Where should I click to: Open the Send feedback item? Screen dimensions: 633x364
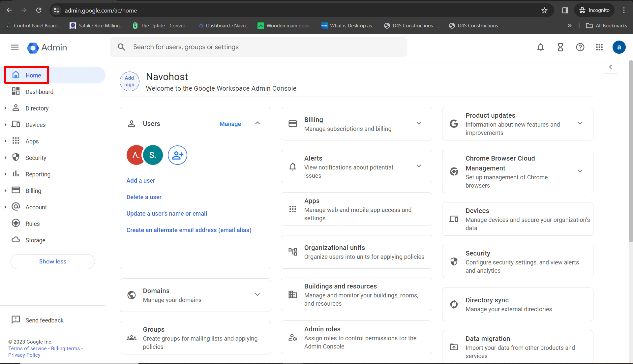(38, 320)
